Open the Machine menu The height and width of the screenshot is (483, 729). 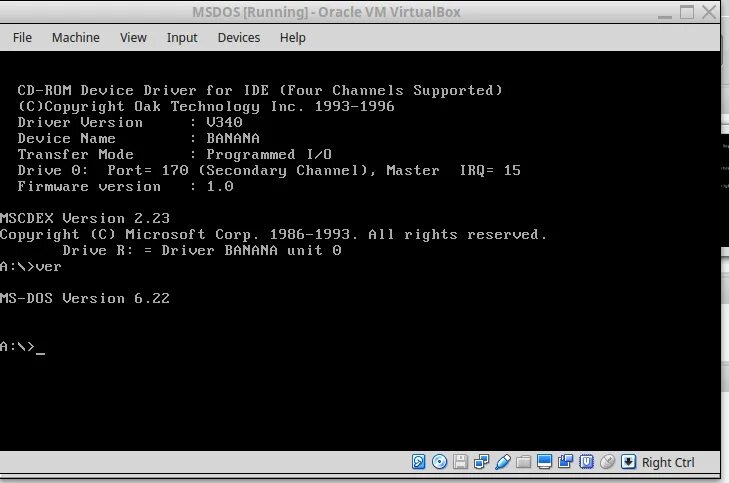(76, 38)
